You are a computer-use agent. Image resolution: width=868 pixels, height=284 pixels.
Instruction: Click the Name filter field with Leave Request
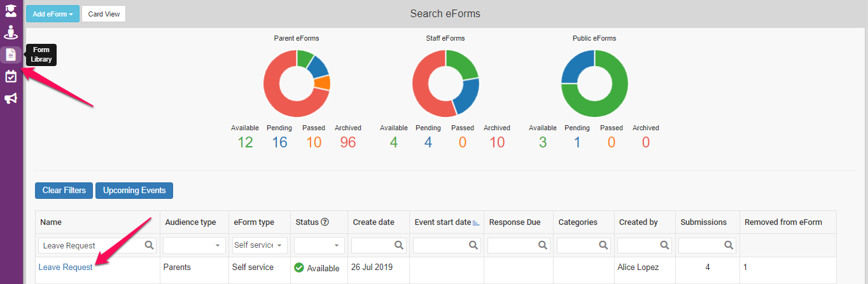97,245
